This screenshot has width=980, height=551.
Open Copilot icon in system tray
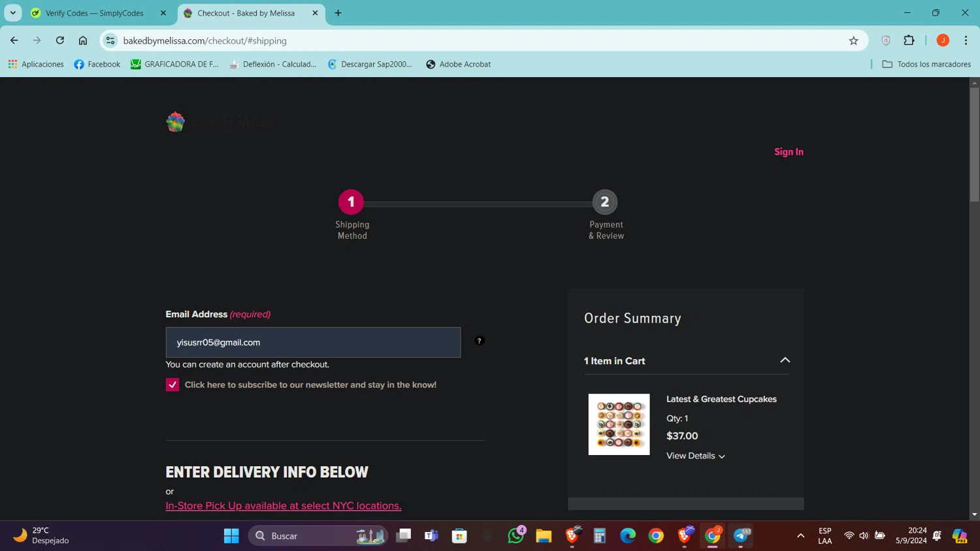pos(960,536)
